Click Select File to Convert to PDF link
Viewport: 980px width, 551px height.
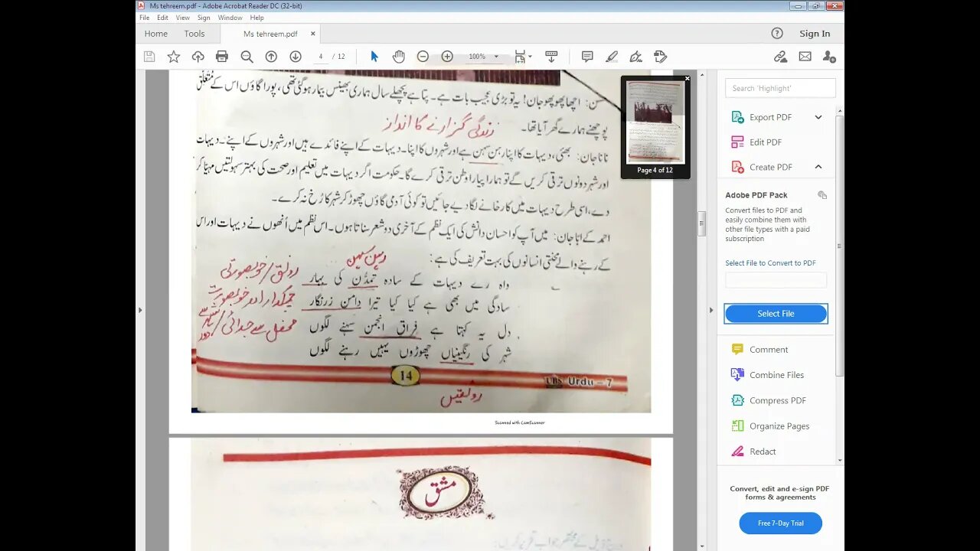(x=770, y=263)
